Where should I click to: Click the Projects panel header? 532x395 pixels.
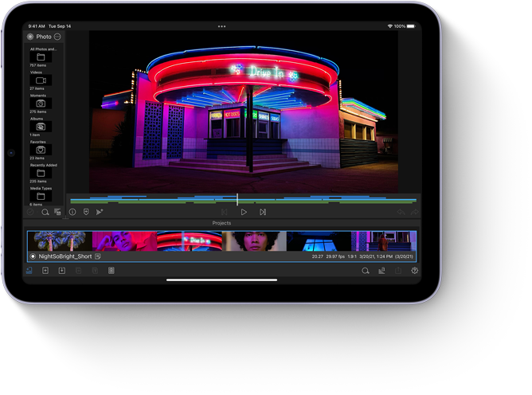coord(221,223)
